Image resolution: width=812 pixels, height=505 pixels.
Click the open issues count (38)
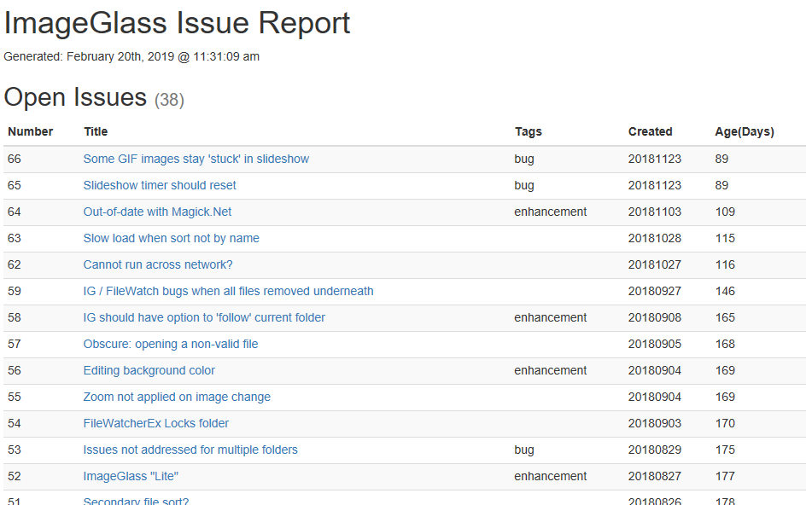(169, 99)
